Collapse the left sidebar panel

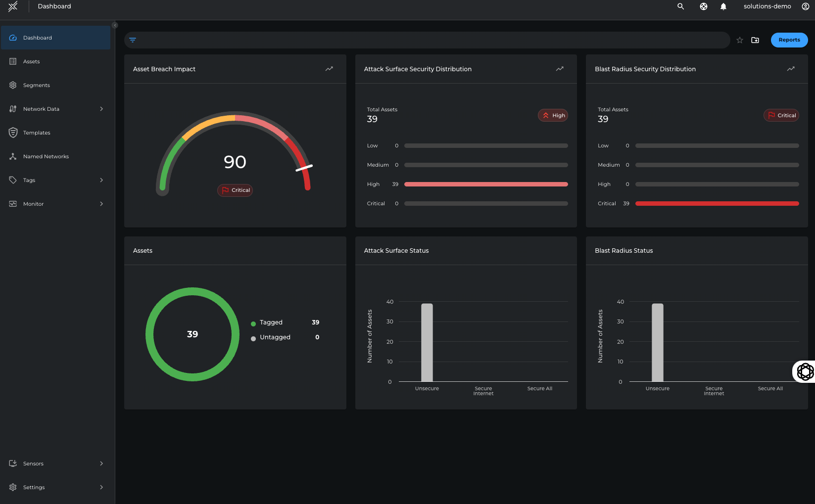point(115,25)
